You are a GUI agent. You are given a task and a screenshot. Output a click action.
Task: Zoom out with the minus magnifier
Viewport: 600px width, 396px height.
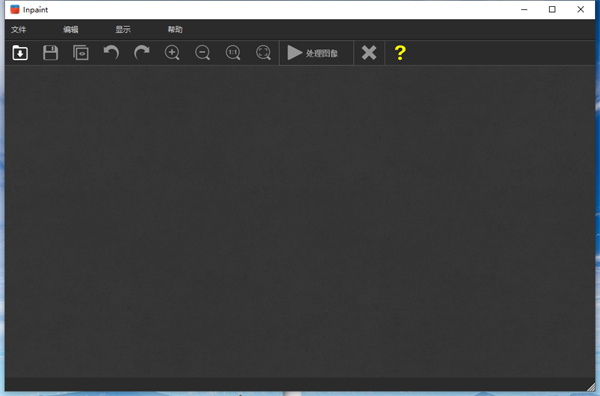click(202, 53)
